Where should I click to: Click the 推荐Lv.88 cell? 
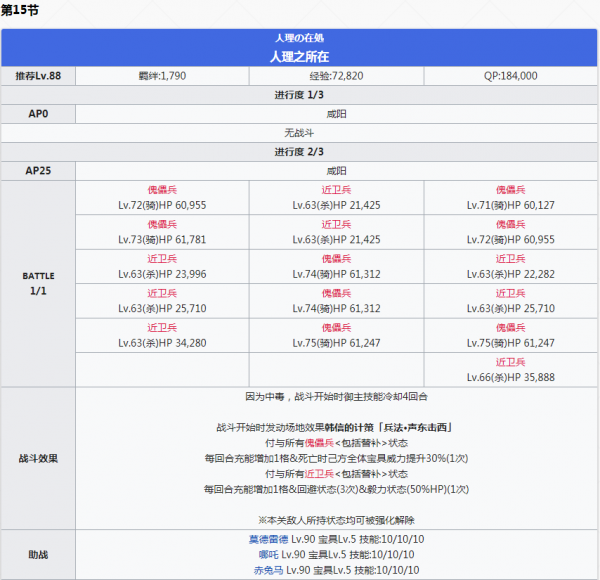[38, 76]
